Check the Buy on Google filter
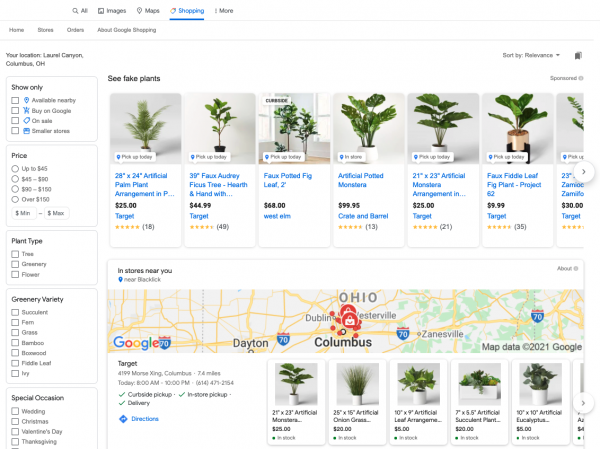Screen dimensions: 600x449 [x=15, y=111]
